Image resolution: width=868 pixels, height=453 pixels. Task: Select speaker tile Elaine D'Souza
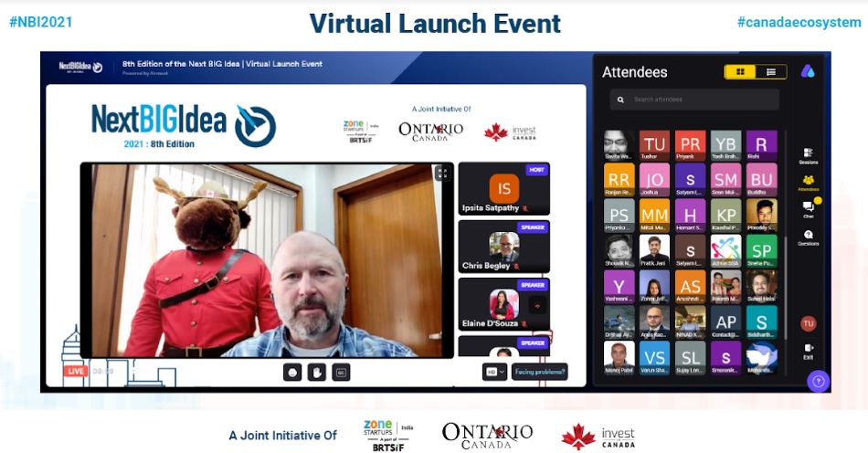(x=503, y=304)
